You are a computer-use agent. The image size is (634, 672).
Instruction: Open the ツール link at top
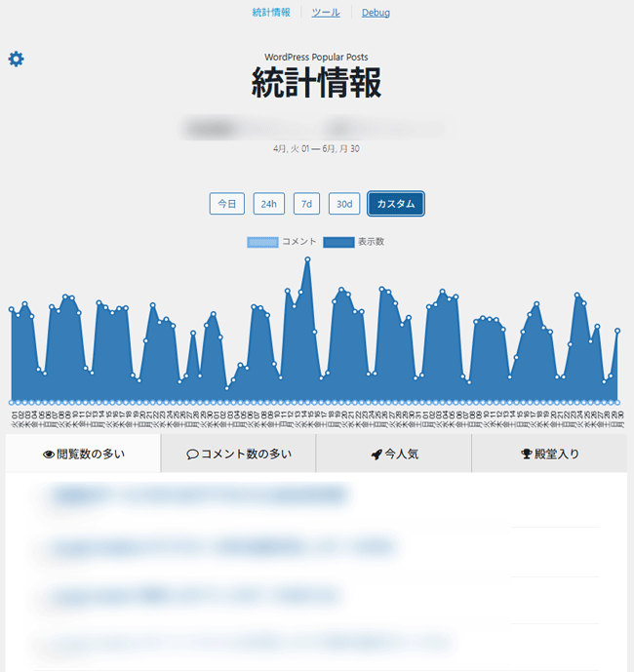click(x=326, y=13)
